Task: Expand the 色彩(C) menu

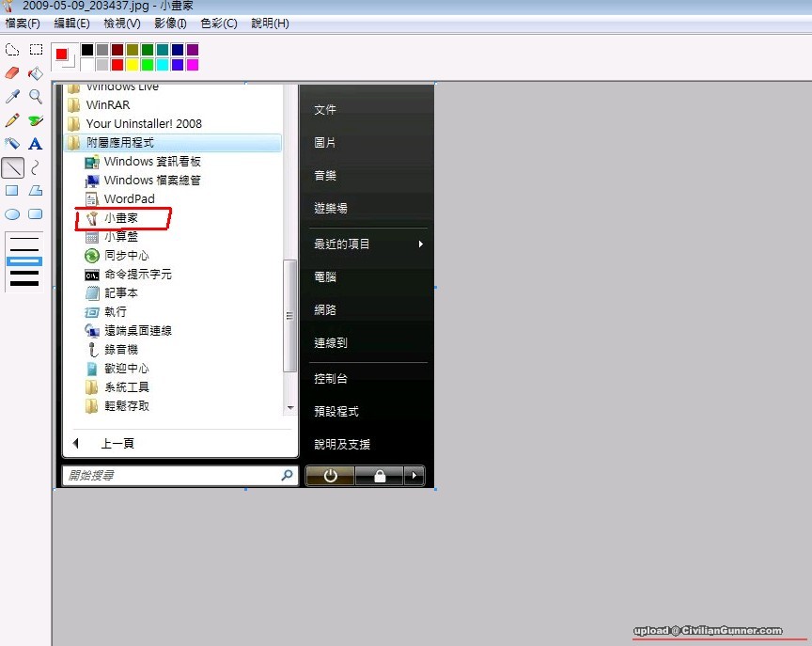Action: [x=219, y=23]
